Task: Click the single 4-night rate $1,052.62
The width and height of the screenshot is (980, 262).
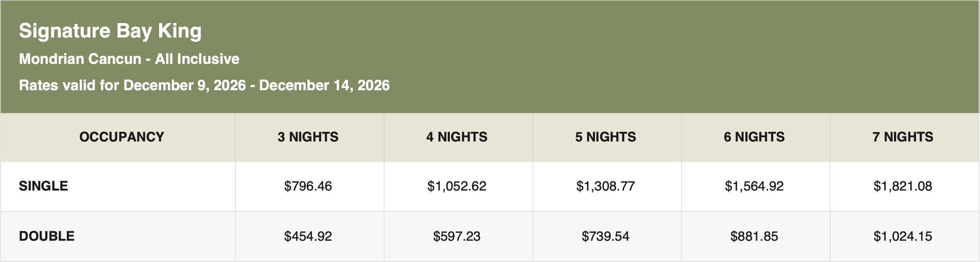Action: (457, 186)
